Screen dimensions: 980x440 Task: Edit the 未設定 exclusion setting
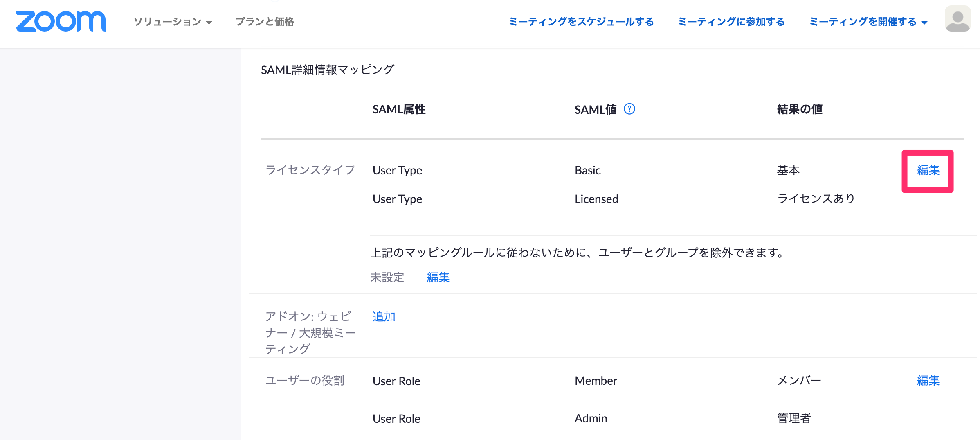pyautogui.click(x=438, y=277)
